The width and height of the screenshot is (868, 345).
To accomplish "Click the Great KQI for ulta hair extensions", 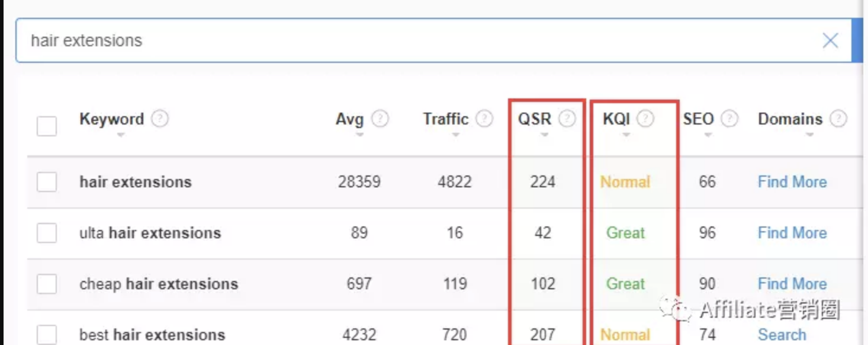I will pos(625,233).
